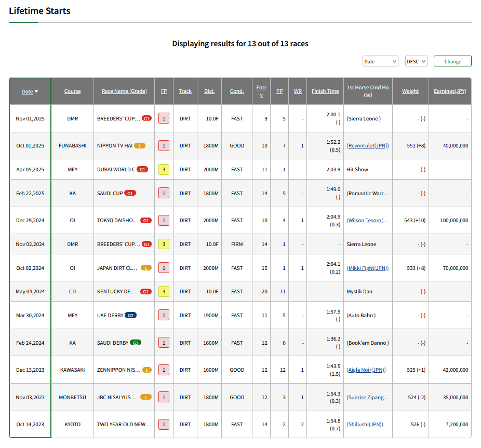Sort by Entry column header
This screenshot has height=448, width=481.
pyautogui.click(x=261, y=91)
